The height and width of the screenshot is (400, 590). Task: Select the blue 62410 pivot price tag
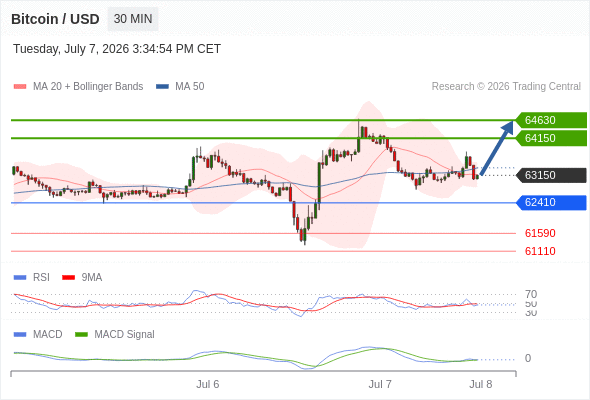551,202
